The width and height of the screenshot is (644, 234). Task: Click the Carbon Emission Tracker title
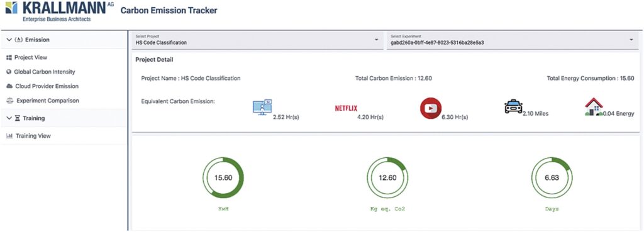169,10
